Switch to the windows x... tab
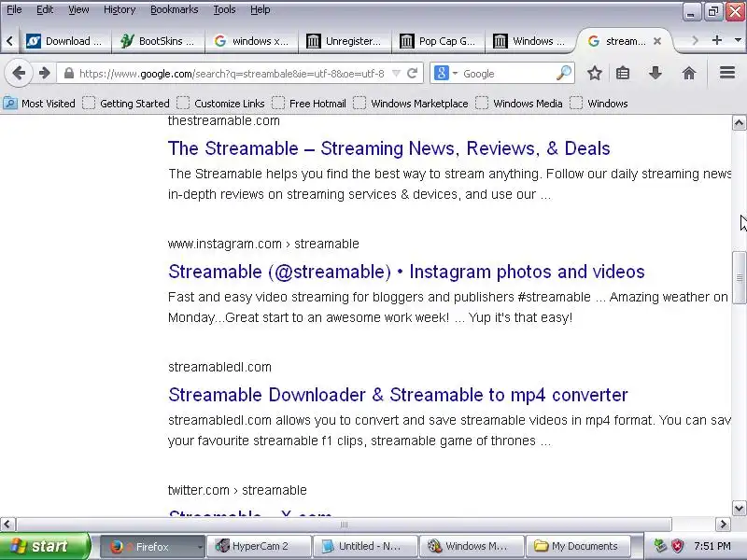The height and width of the screenshot is (560, 747). (251, 41)
